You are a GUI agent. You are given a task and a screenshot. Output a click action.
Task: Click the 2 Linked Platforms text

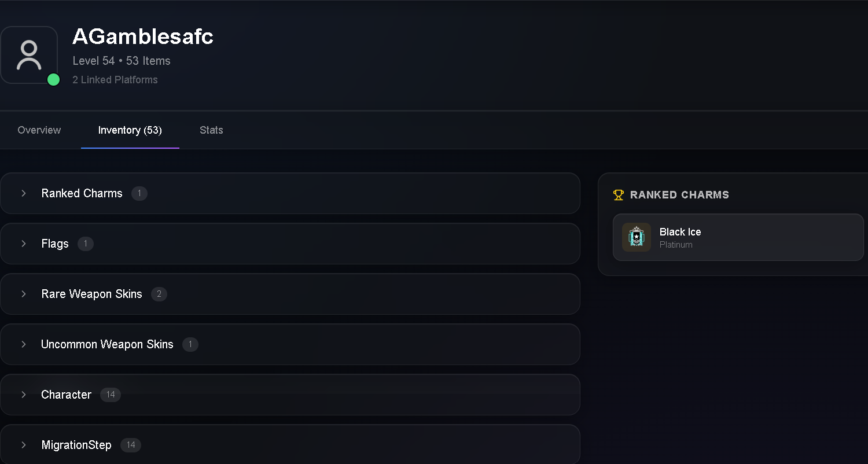[x=115, y=80]
